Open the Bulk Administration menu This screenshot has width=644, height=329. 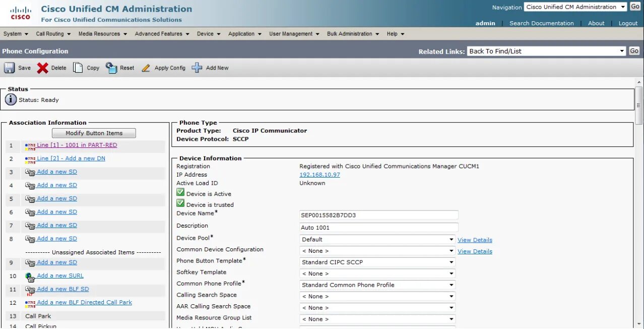pyautogui.click(x=353, y=34)
